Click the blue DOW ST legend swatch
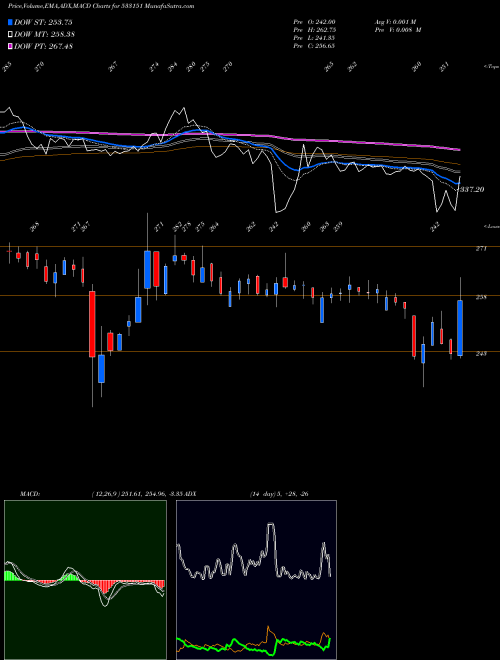The height and width of the screenshot is (660, 500). click(11, 22)
